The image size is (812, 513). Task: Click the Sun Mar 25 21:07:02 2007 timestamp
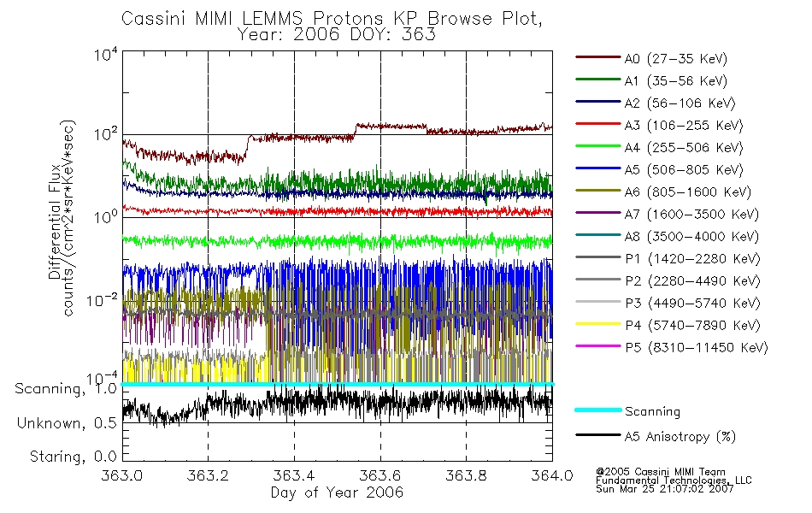click(664, 489)
